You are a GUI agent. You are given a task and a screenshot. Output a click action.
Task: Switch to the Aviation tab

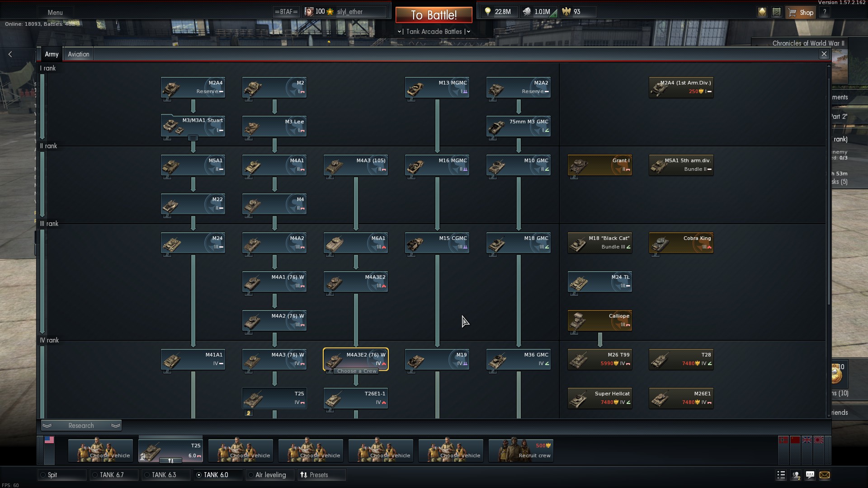[x=79, y=54]
